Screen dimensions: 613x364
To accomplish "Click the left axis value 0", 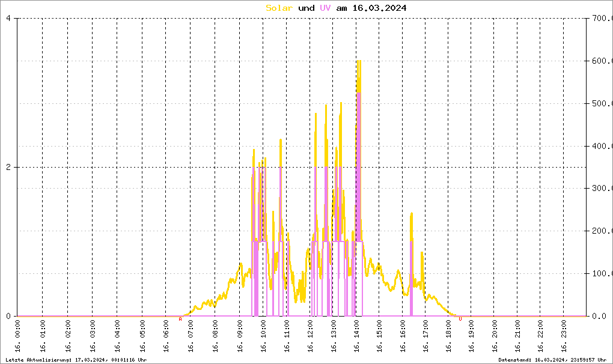I will click(8, 316).
